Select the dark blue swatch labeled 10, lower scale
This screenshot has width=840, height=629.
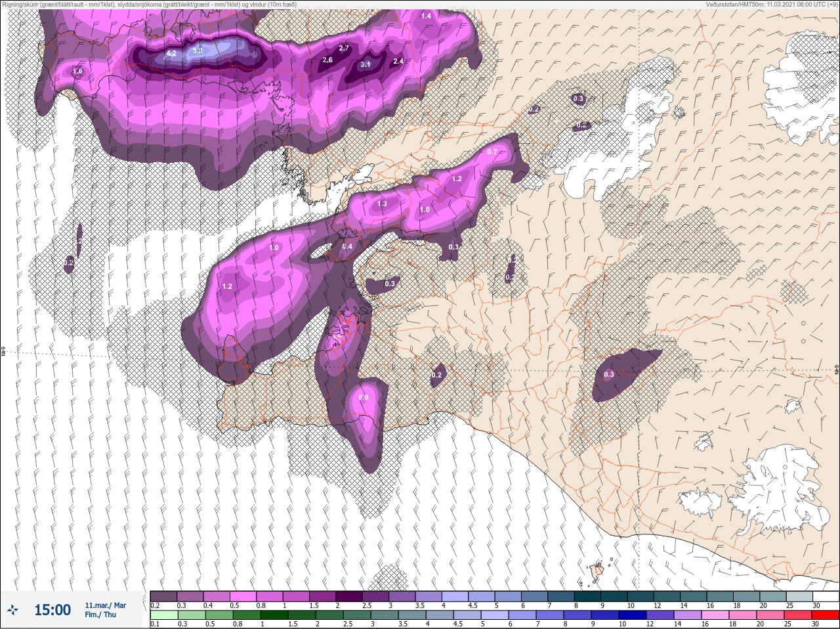click(x=632, y=615)
